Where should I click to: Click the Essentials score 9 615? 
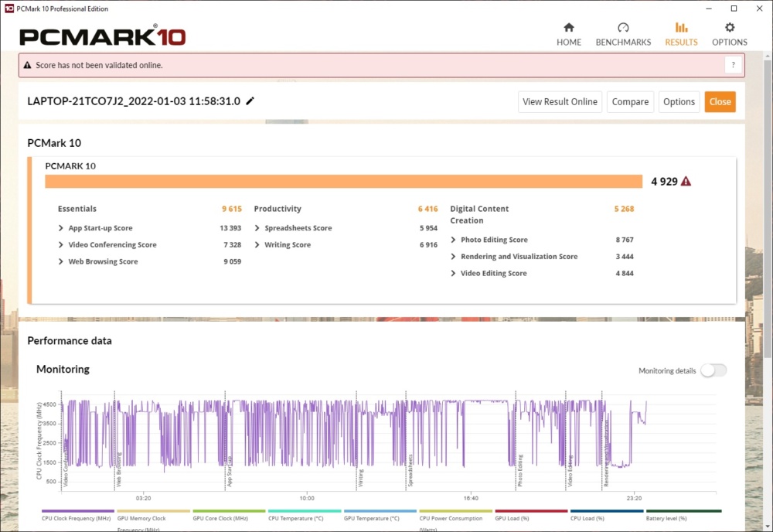[232, 209]
